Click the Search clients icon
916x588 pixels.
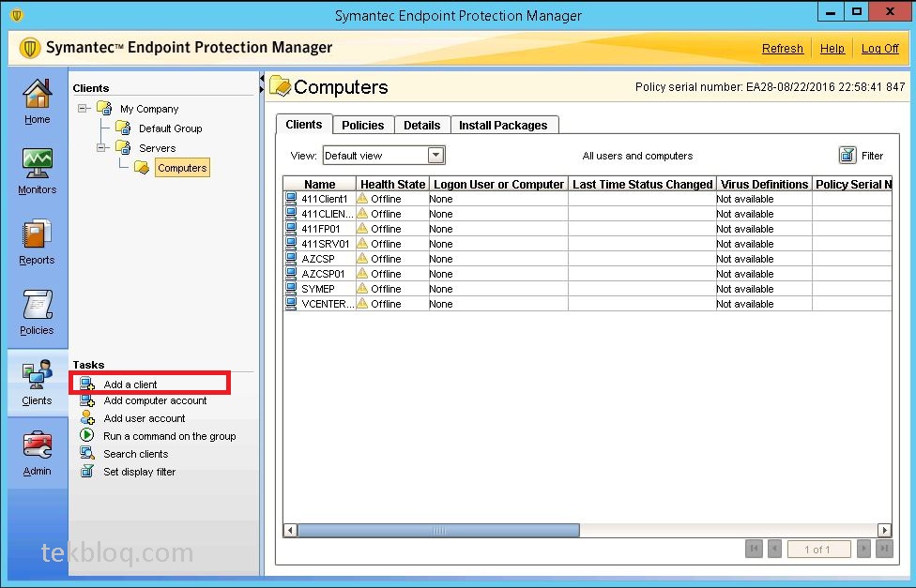[87, 453]
